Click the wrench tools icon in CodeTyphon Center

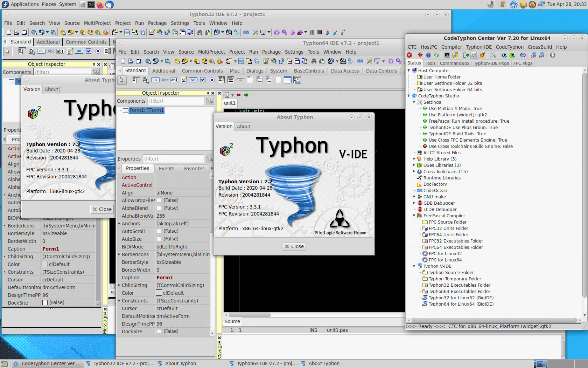point(493,55)
